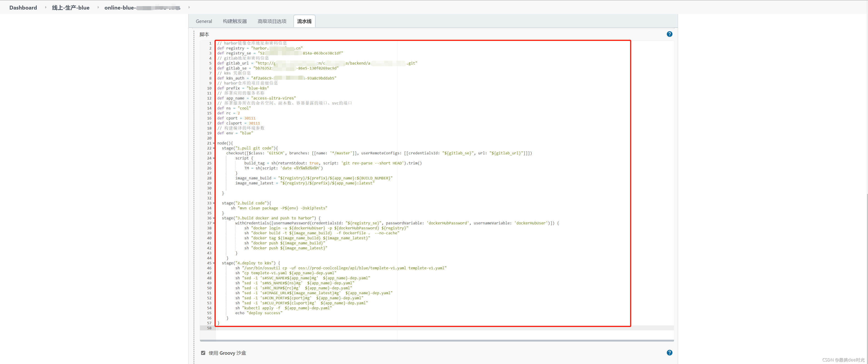Click line number 58 in editor gutter
The height and width of the screenshot is (364, 868).
pyautogui.click(x=209, y=328)
